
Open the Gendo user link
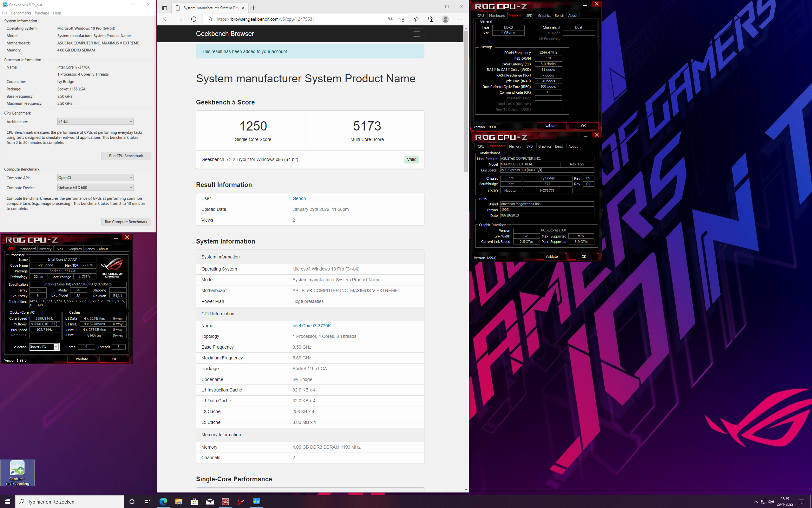pos(299,198)
